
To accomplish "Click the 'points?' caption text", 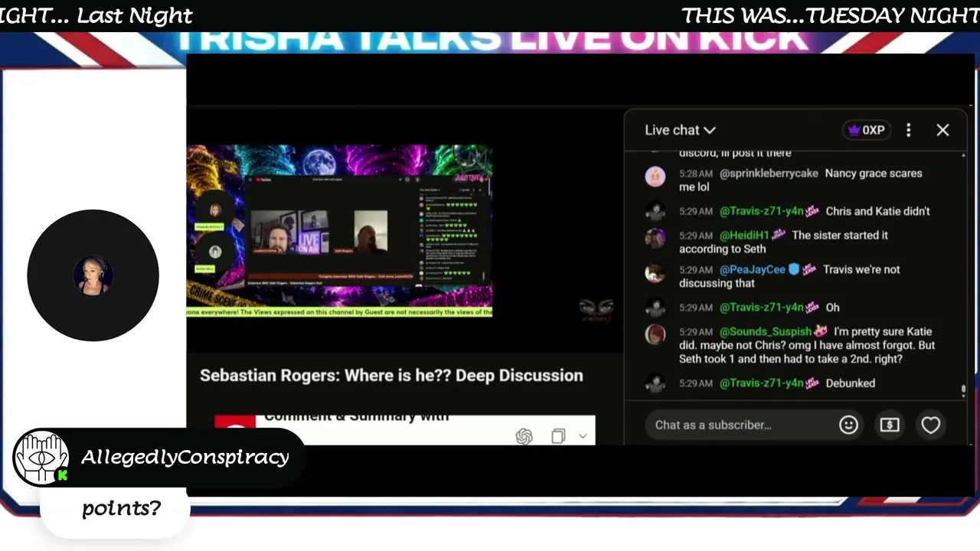I will 121,509.
